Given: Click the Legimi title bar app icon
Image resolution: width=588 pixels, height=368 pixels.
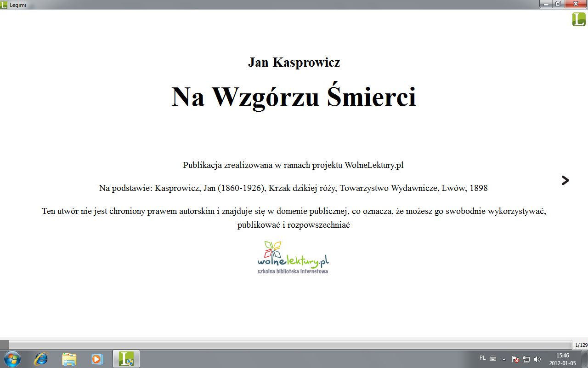Looking at the screenshot, I should pos(4,4).
